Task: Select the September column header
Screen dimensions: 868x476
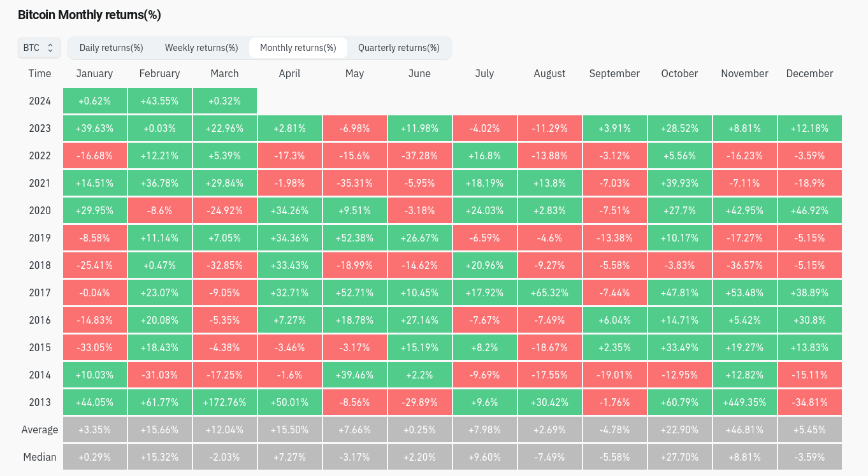Action: 614,73
